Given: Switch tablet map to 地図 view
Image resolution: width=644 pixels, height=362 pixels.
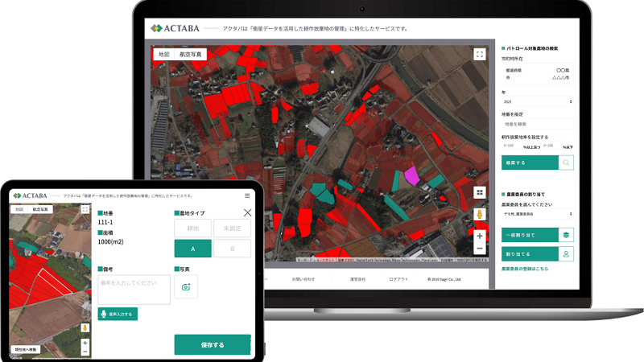Looking at the screenshot, I should click(19, 209).
